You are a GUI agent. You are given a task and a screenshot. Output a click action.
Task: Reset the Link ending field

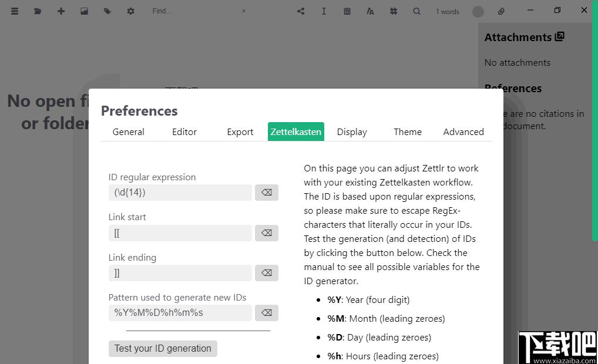click(267, 273)
